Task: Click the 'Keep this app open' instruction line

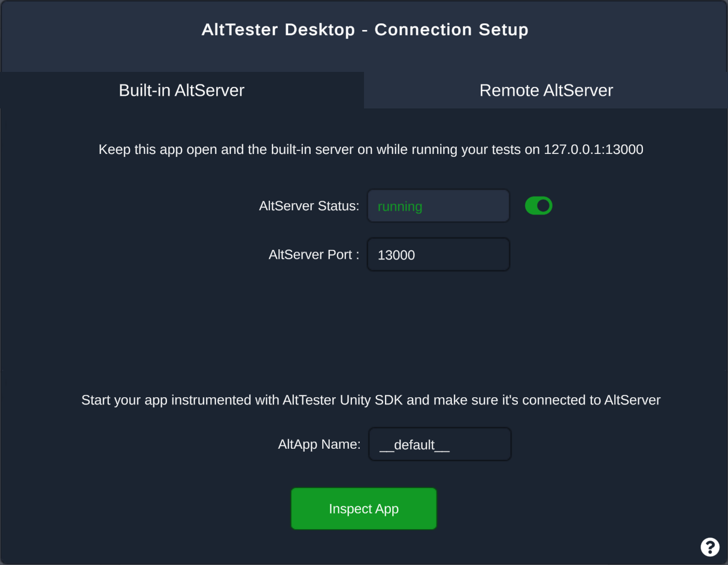Action: [371, 150]
